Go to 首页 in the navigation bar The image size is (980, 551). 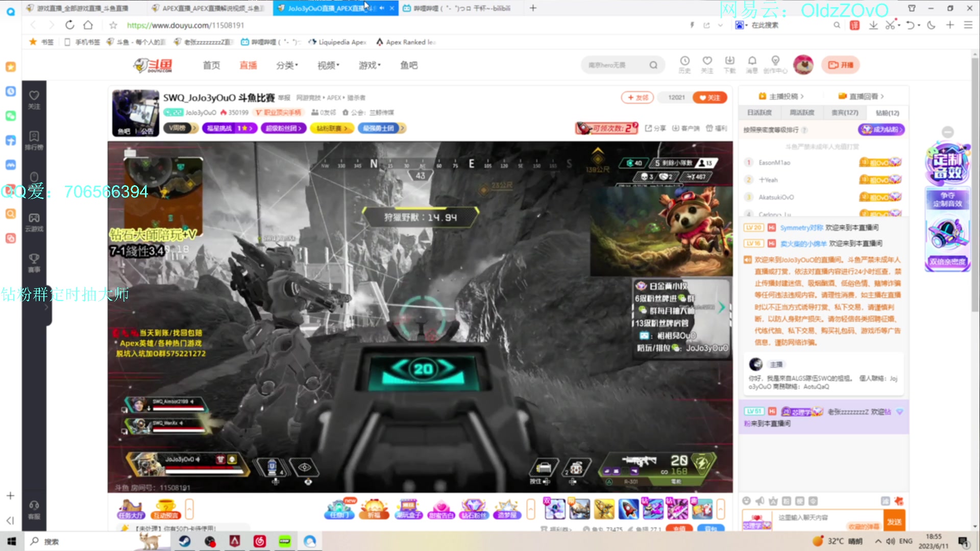pos(211,65)
